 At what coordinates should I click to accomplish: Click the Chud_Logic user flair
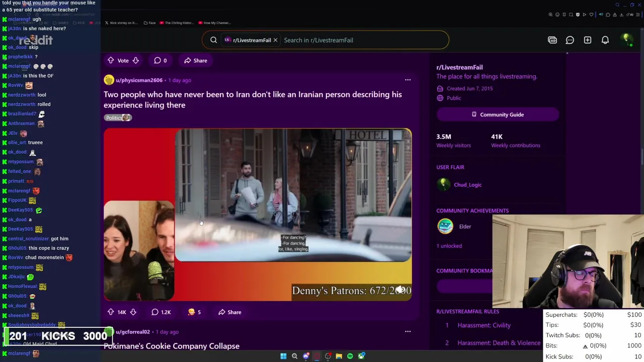467,185
